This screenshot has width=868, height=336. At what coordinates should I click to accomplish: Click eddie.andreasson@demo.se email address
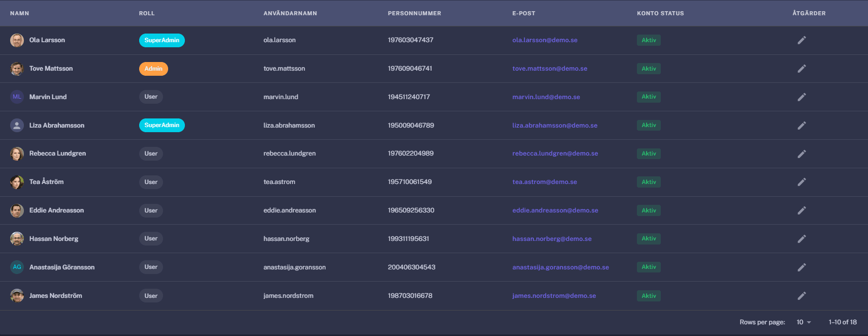555,210
